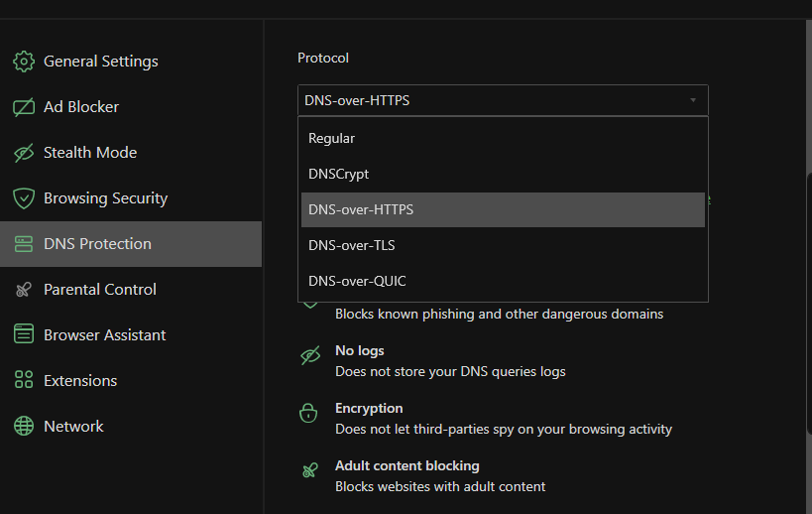Click the Stealth Mode eye icon
This screenshot has width=812, height=514.
24,153
